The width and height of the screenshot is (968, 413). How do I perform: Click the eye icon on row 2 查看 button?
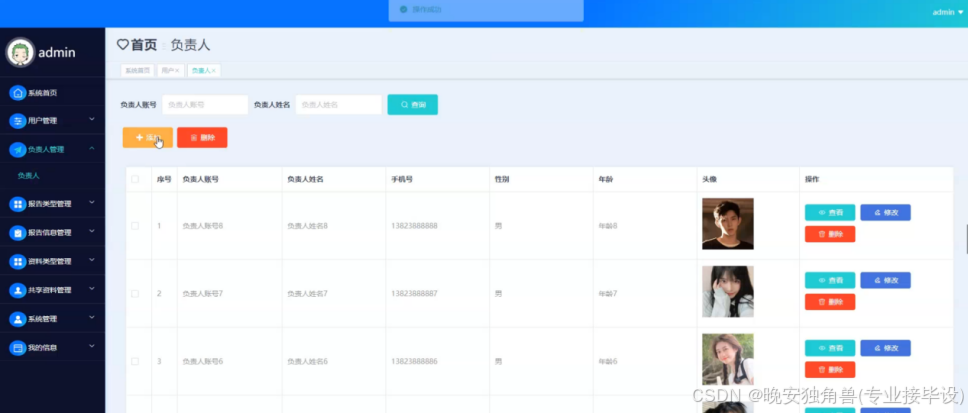click(822, 280)
